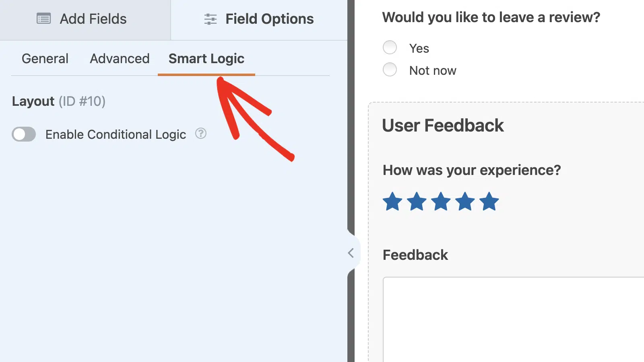Select the fourth rating star
The width and height of the screenshot is (644, 362).
pyautogui.click(x=465, y=202)
